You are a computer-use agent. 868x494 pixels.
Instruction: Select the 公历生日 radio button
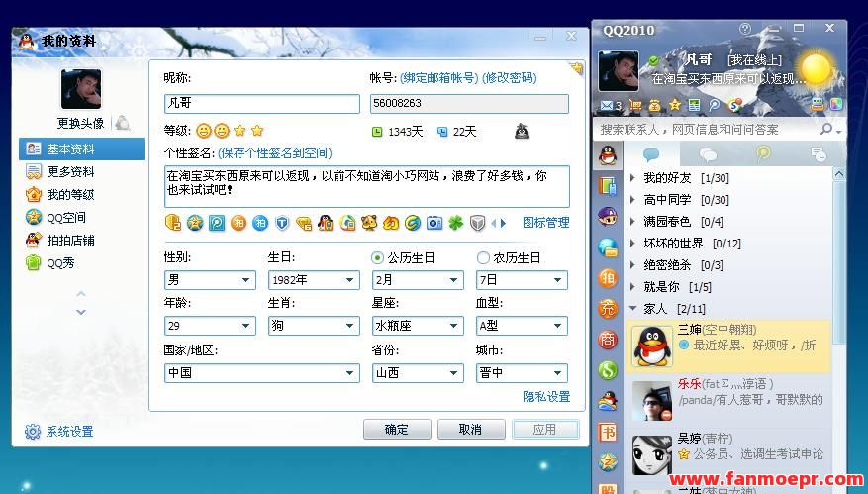pyautogui.click(x=377, y=257)
